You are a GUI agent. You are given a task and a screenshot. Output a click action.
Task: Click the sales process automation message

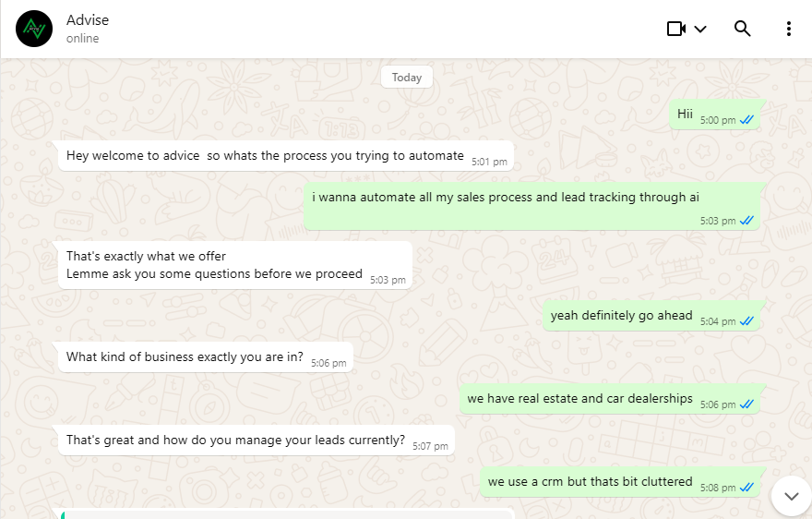(x=506, y=198)
